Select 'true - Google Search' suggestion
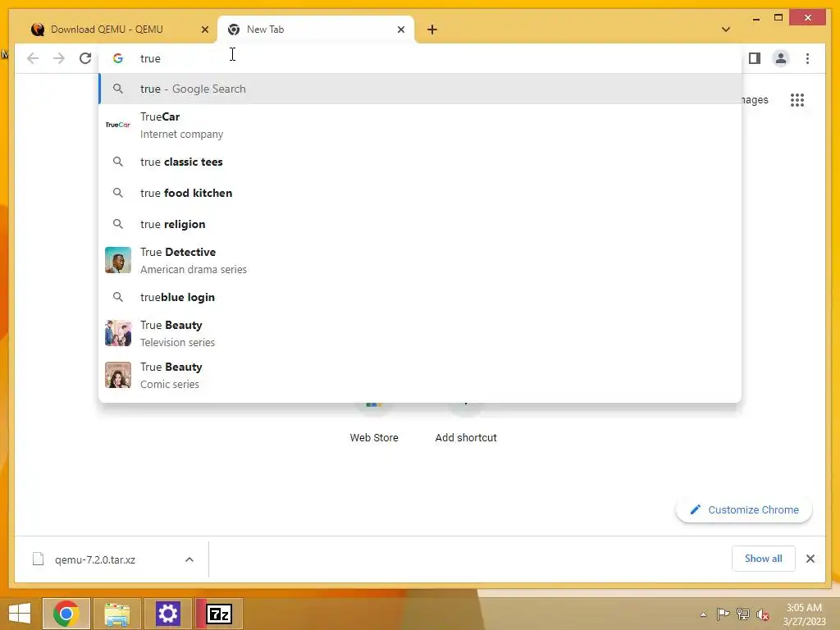The image size is (840, 630). (x=420, y=89)
